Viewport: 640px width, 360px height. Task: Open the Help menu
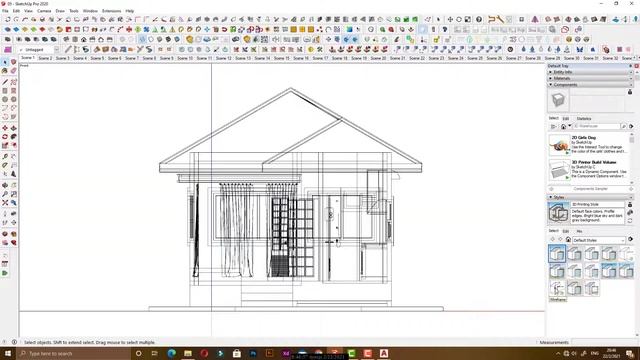pyautogui.click(x=130, y=11)
